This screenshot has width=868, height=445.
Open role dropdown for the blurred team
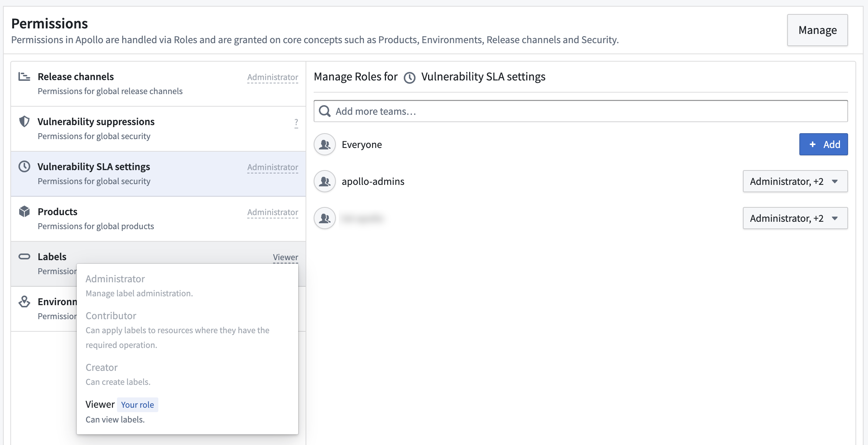point(795,218)
